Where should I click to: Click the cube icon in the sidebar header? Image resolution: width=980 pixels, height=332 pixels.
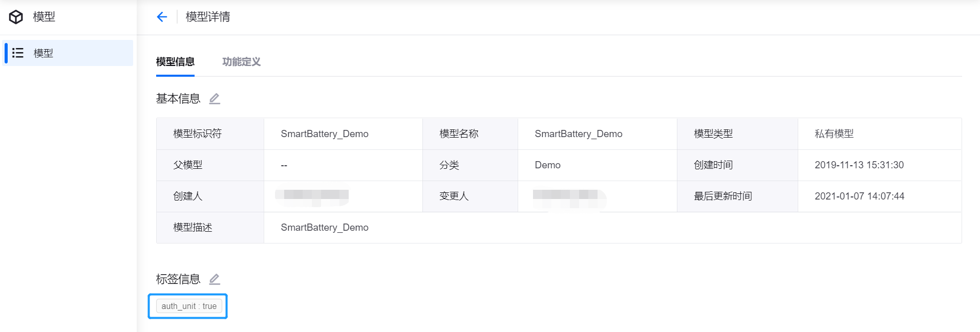[16, 17]
